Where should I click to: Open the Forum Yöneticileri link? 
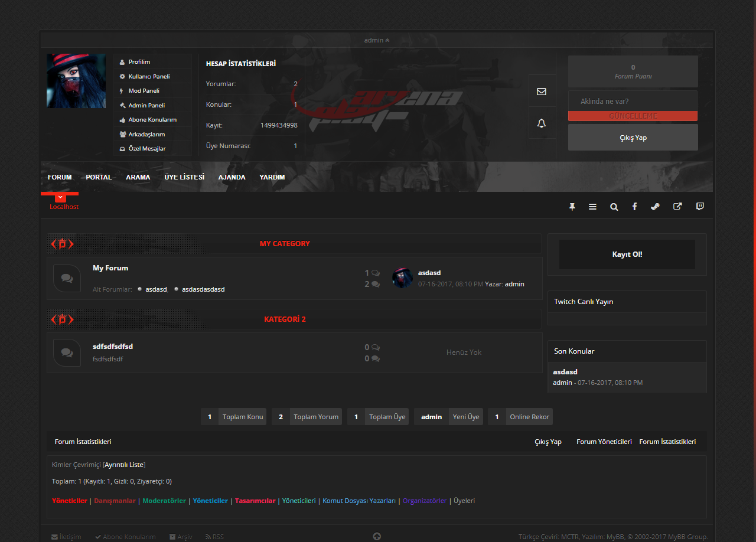coord(604,442)
